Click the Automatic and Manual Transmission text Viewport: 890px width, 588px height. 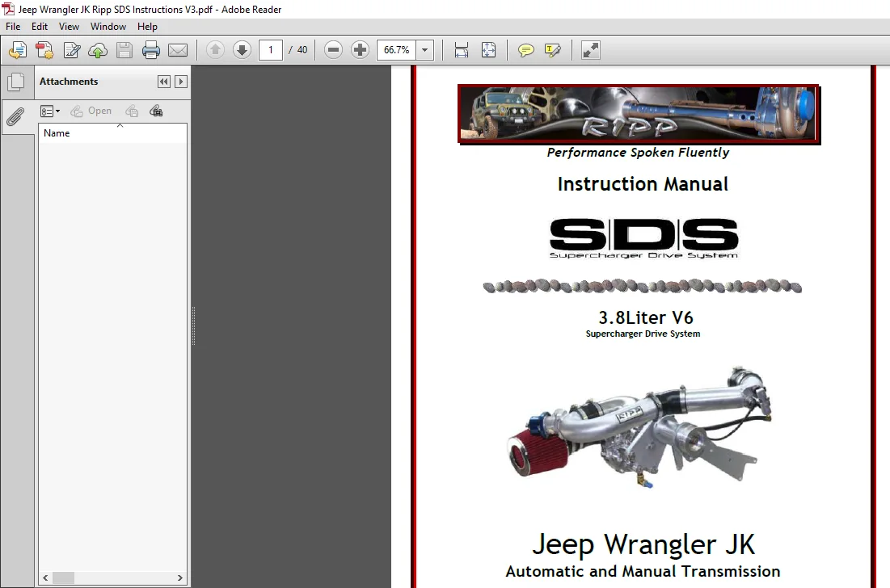[643, 572]
